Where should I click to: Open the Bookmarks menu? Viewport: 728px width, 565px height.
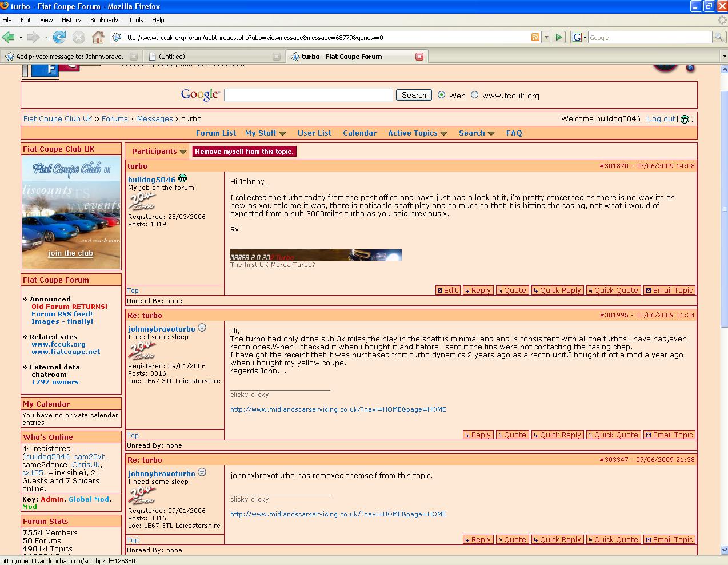click(x=105, y=20)
